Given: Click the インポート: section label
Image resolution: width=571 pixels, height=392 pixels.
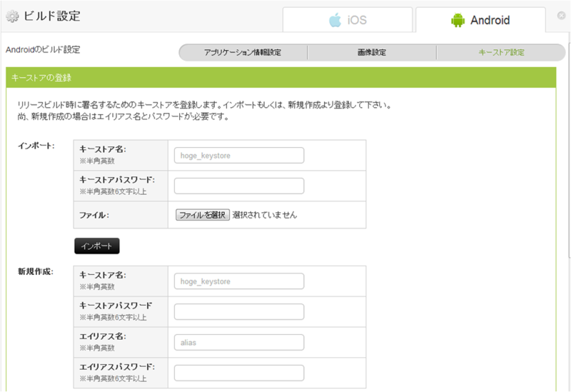Looking at the screenshot, I should pyautogui.click(x=36, y=146).
